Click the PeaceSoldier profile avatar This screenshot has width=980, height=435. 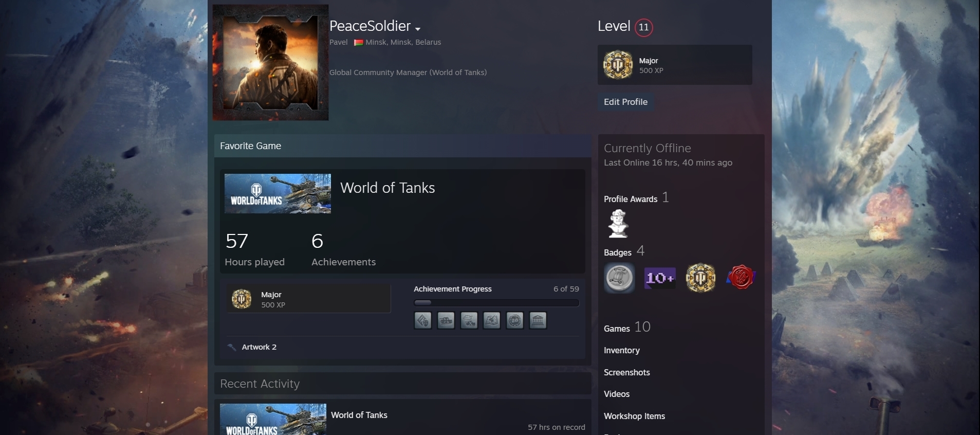coord(271,63)
